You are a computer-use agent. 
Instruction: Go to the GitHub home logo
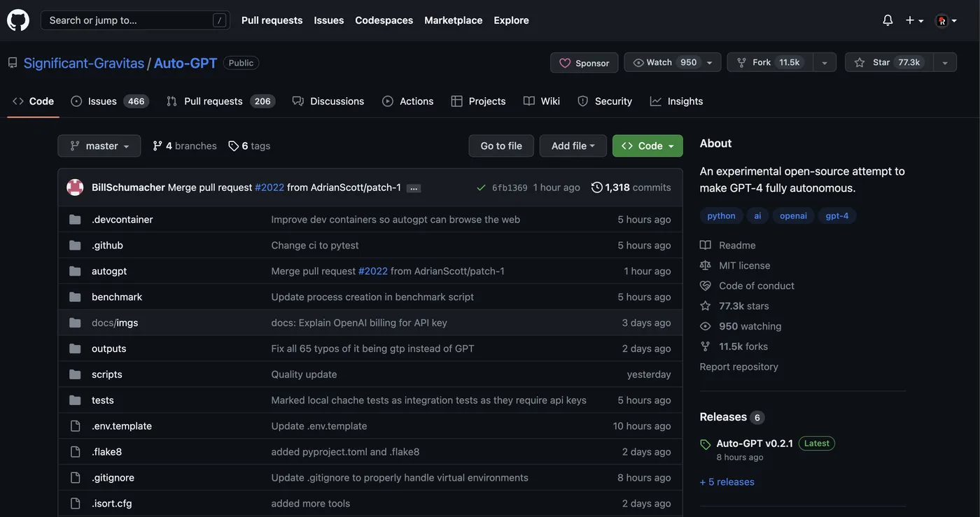18,20
